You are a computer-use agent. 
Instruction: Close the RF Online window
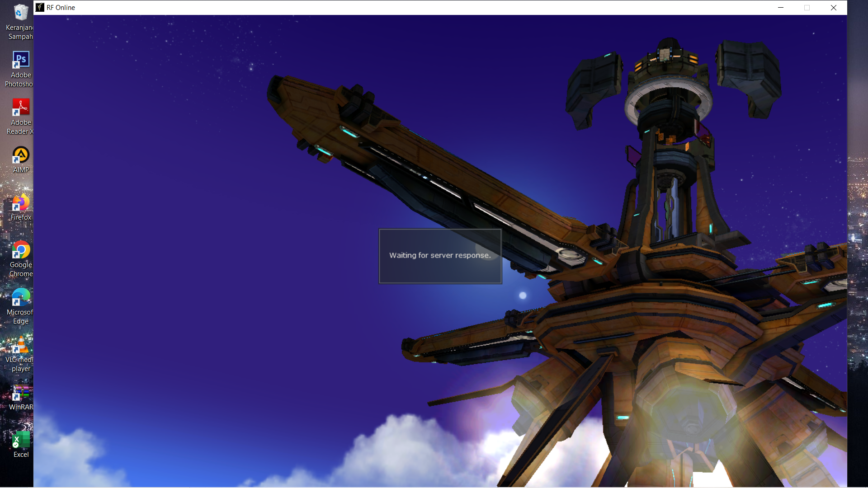(833, 7)
